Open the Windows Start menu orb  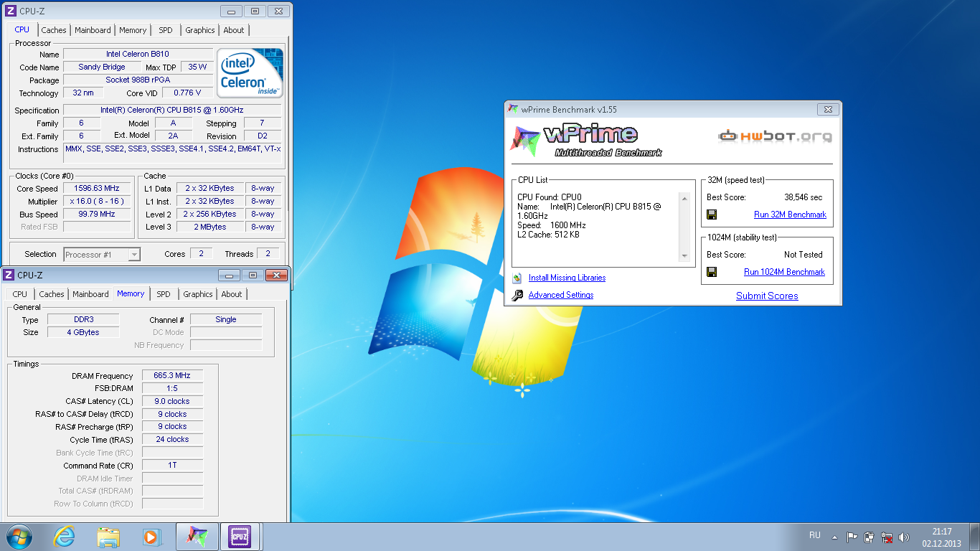[19, 537]
